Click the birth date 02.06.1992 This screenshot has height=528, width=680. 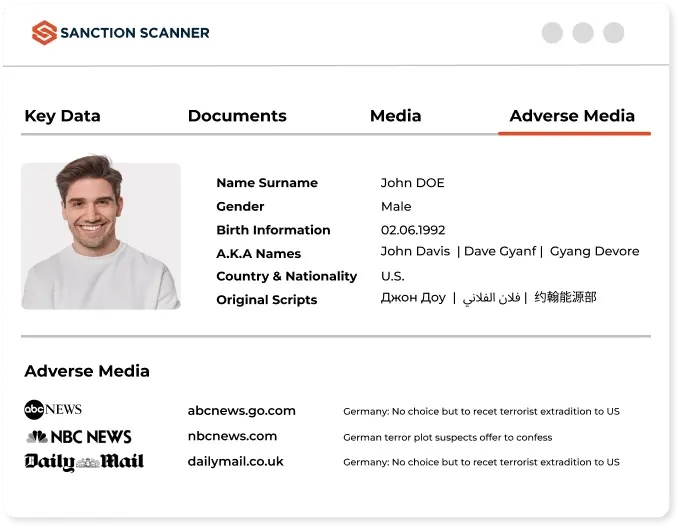413,229
